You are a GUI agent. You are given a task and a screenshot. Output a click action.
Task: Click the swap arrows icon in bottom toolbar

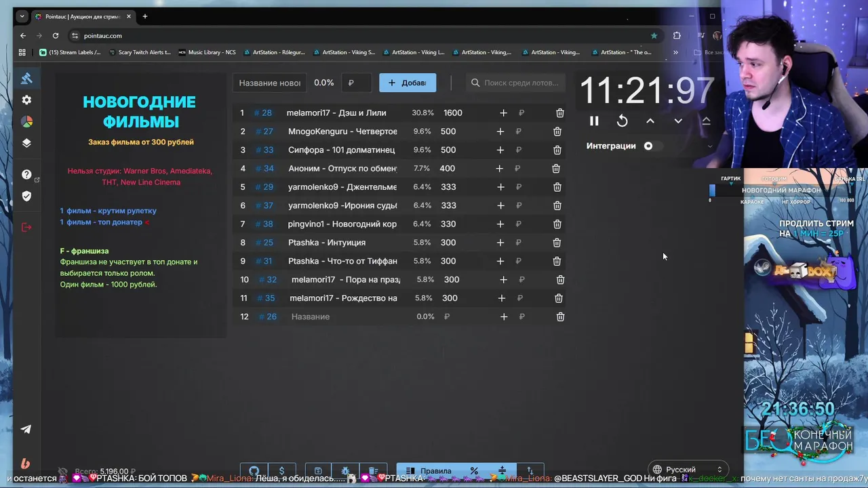pos(530,471)
